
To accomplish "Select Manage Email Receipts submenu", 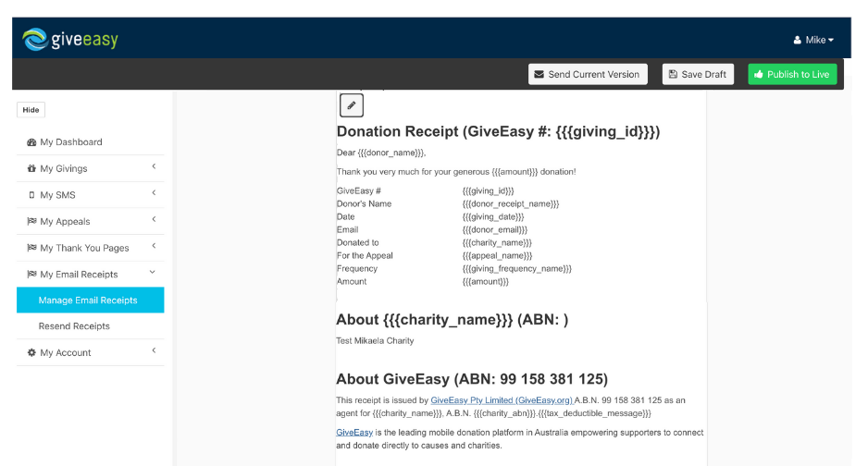I will point(91,300).
